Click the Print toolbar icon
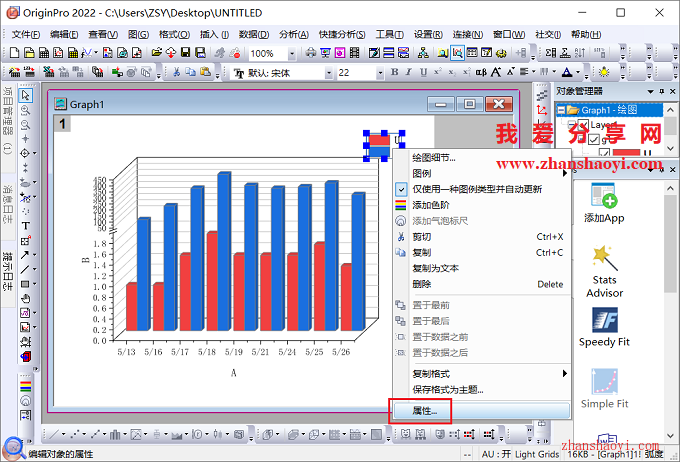Screen dimensions: 680x462 [311, 53]
